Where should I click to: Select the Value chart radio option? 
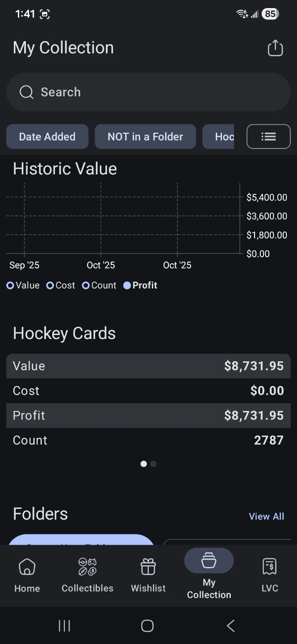click(x=10, y=285)
